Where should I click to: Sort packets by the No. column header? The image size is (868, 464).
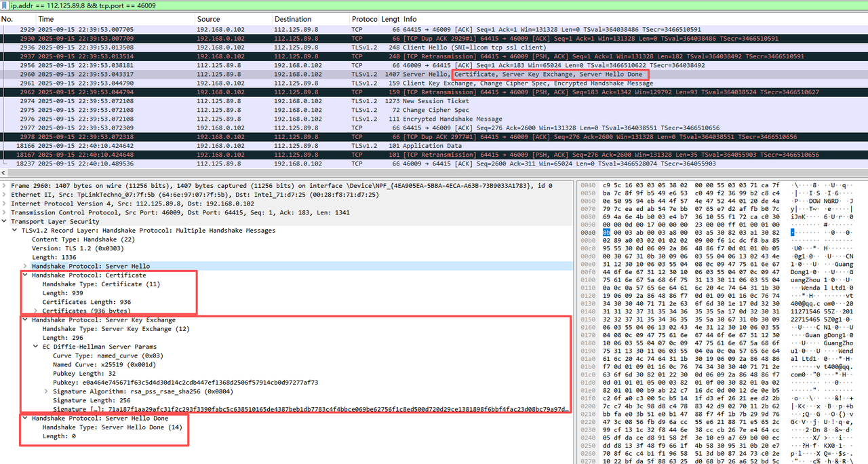point(18,19)
